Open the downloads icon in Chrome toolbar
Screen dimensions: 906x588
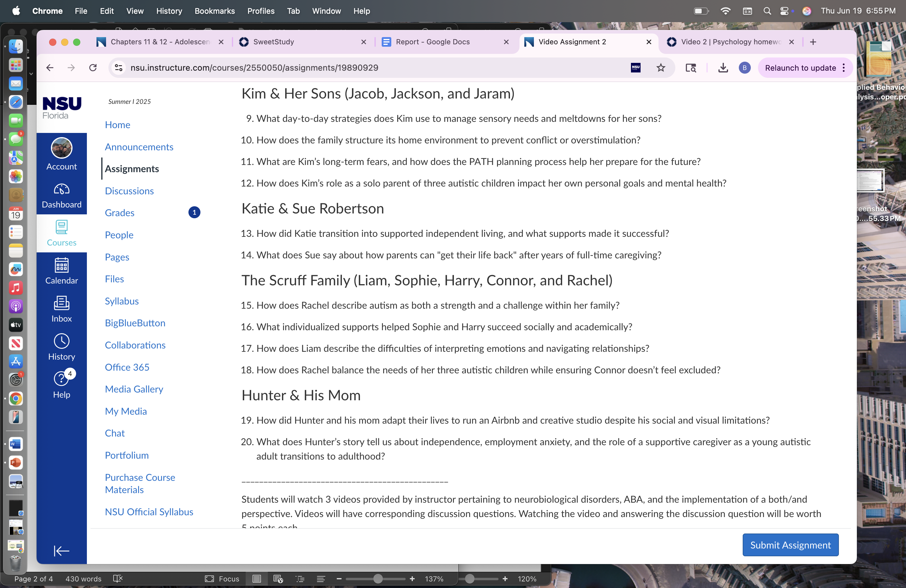pyautogui.click(x=723, y=68)
